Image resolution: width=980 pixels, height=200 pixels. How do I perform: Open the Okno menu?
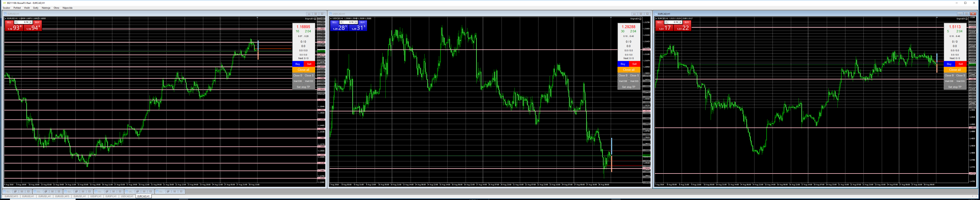(56, 8)
